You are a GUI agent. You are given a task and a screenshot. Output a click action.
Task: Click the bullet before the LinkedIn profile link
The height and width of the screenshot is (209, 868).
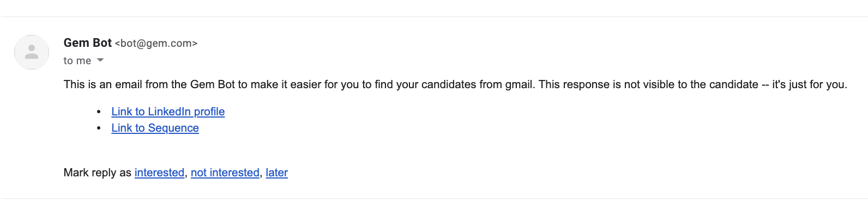(99, 112)
